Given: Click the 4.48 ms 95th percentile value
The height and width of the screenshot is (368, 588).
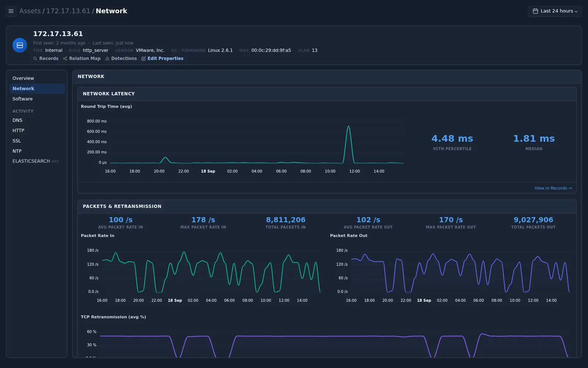Looking at the screenshot, I should tap(452, 139).
